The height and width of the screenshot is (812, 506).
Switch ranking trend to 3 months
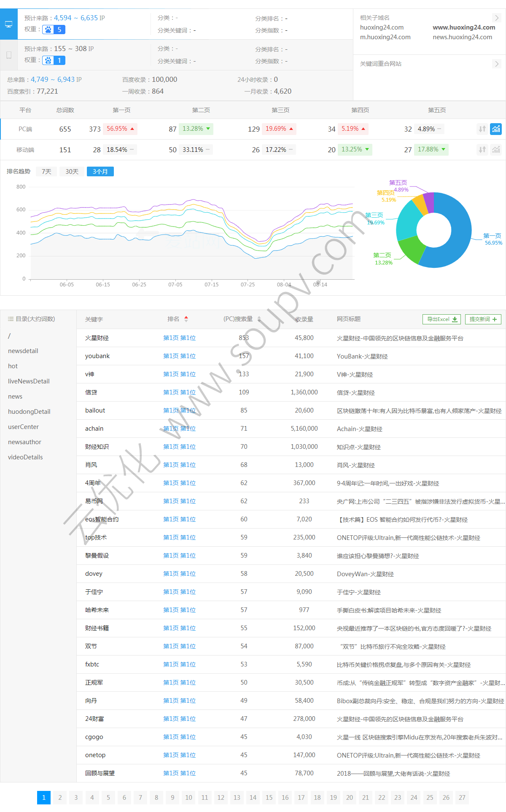100,172
